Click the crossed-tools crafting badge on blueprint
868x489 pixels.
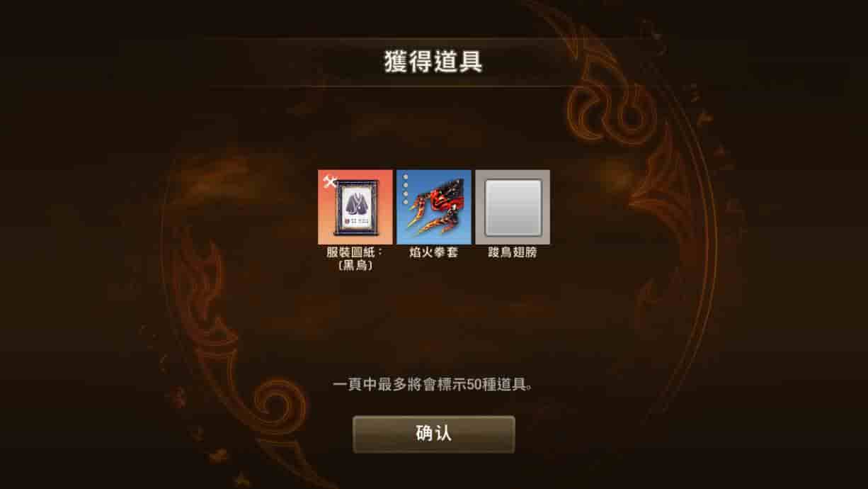[329, 181]
